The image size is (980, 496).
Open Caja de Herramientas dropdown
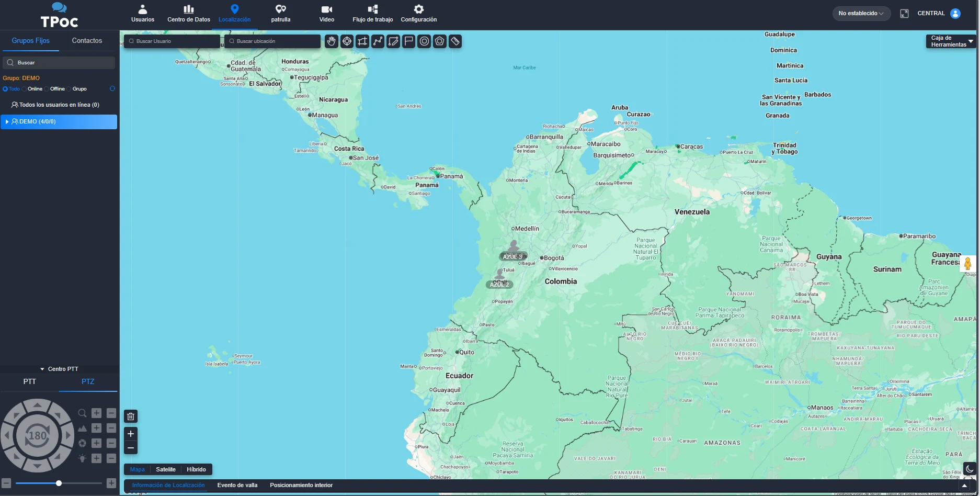[951, 41]
